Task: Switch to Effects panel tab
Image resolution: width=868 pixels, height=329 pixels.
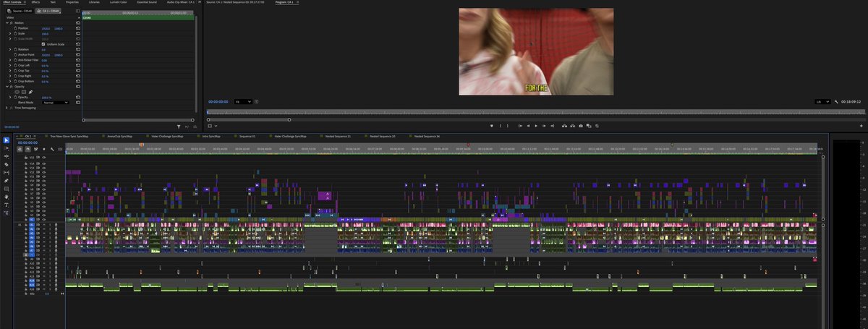Action: click(35, 2)
